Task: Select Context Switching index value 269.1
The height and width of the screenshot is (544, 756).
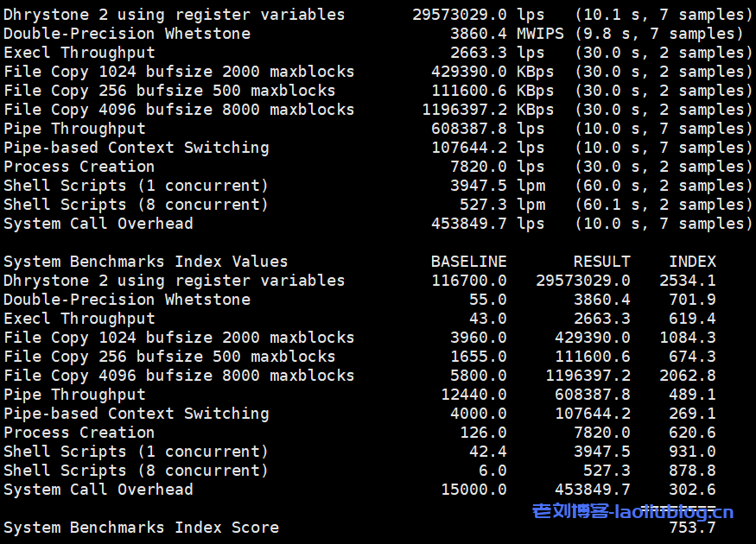Action: pyautogui.click(x=692, y=414)
